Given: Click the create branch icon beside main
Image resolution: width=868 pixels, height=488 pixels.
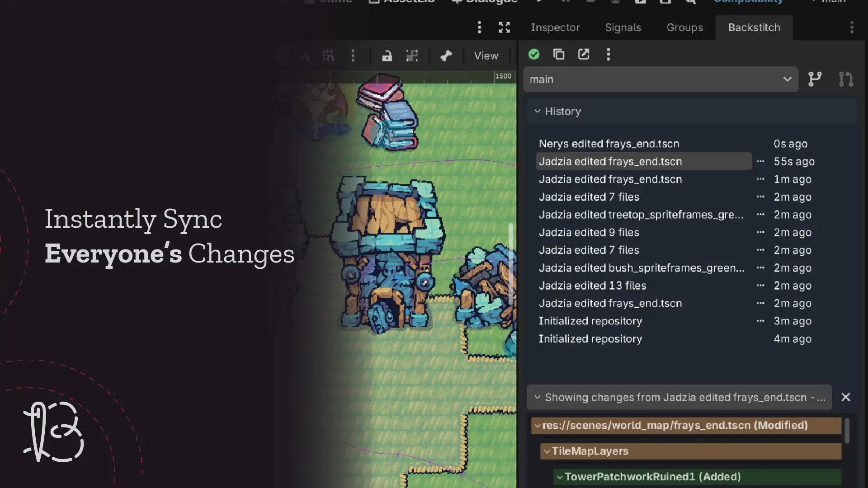Looking at the screenshot, I should (x=815, y=79).
